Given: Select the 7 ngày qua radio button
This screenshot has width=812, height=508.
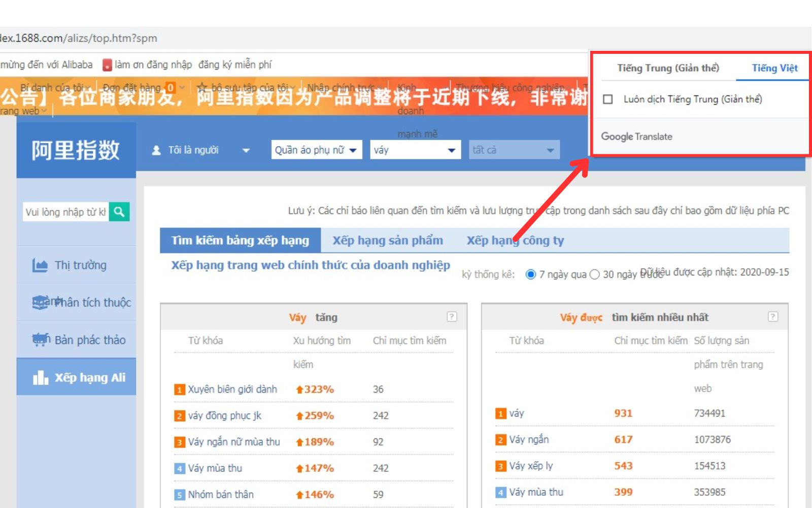Looking at the screenshot, I should [x=531, y=274].
